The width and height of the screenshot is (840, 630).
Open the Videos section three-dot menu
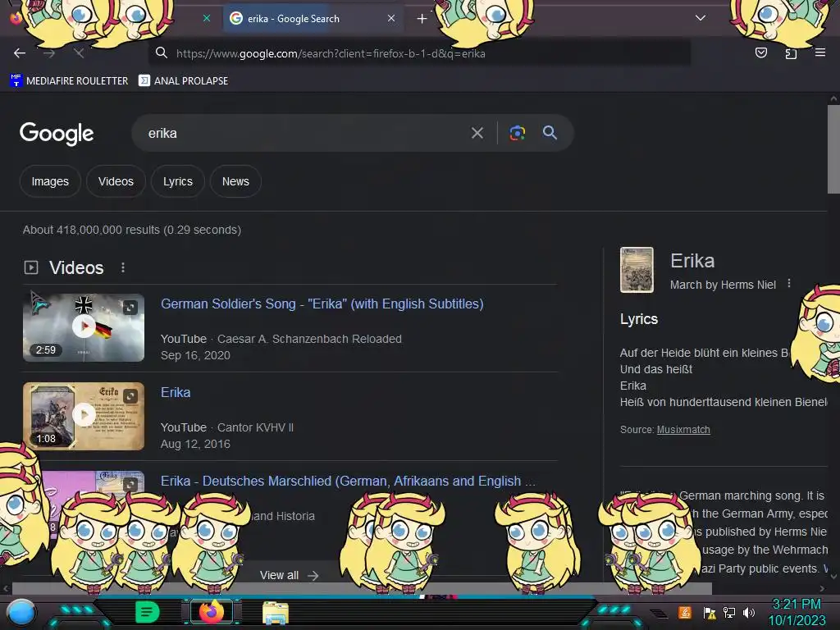tap(123, 267)
